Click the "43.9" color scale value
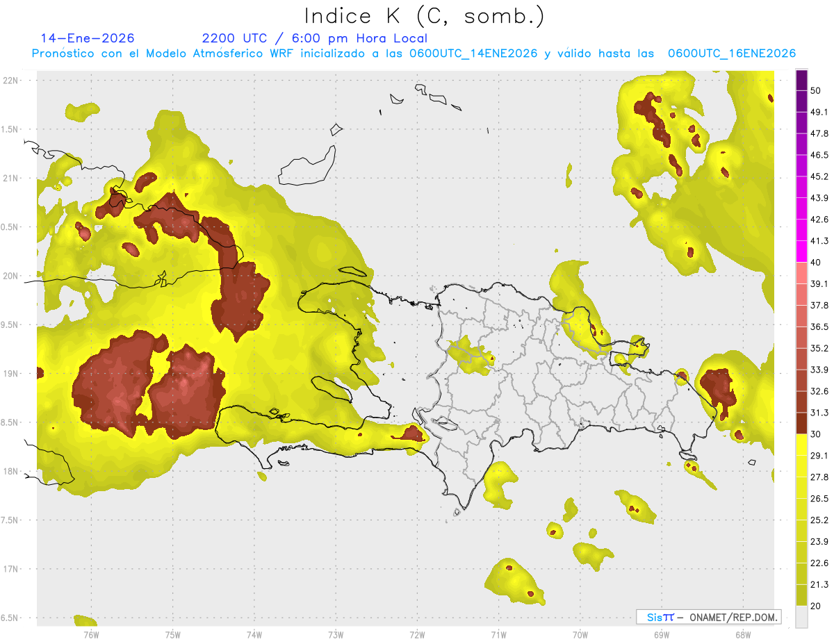834x644 pixels. [820, 198]
